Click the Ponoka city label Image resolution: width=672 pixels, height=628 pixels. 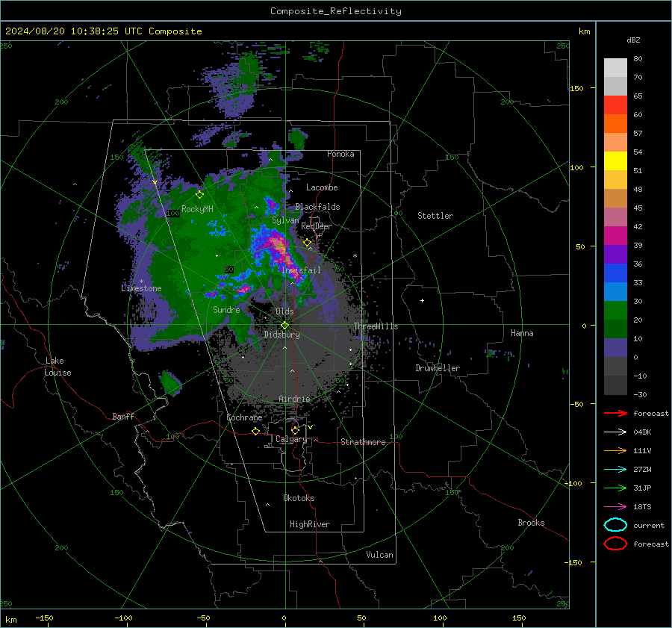pos(340,155)
